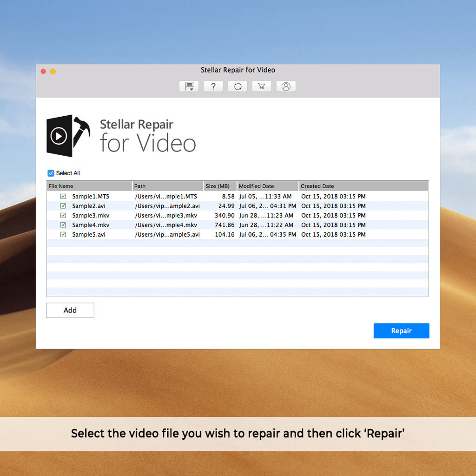Sort by Size (MB) column header
This screenshot has width=476, height=476.
pos(220,186)
